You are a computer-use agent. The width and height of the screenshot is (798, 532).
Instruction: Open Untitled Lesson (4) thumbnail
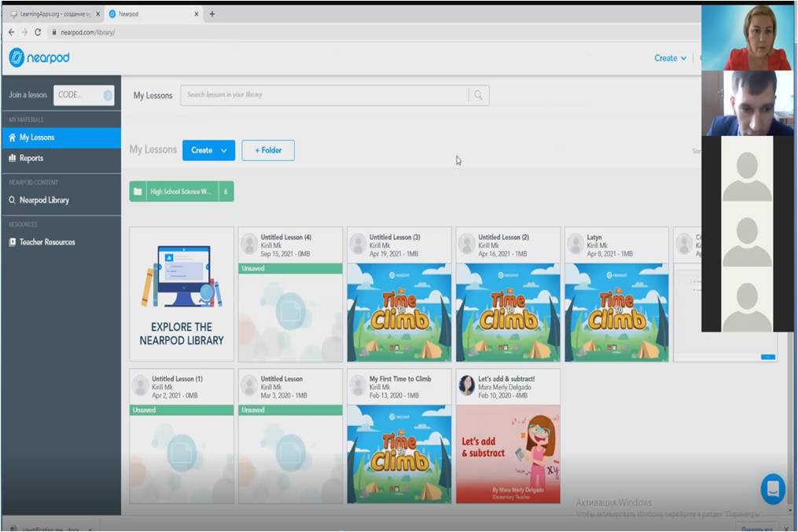click(x=291, y=312)
